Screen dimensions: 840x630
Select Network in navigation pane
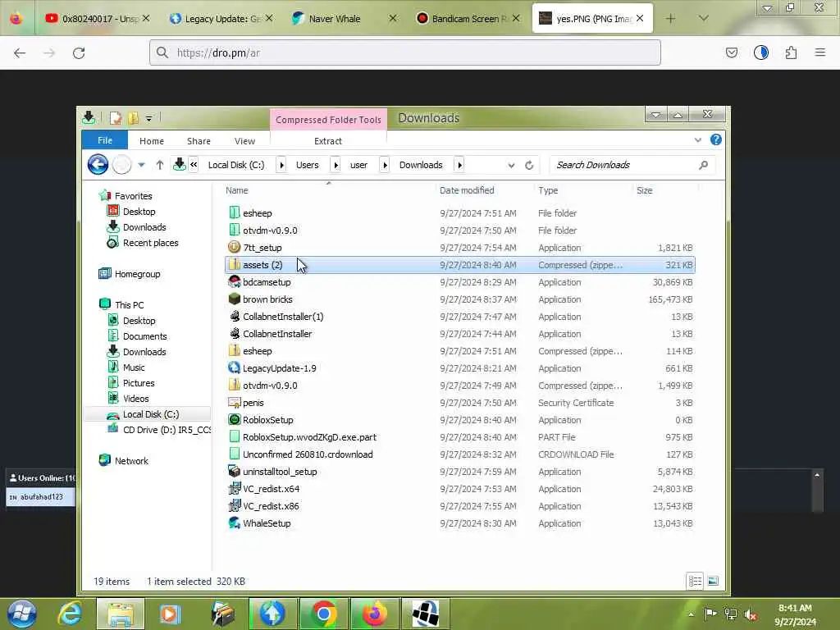131,460
